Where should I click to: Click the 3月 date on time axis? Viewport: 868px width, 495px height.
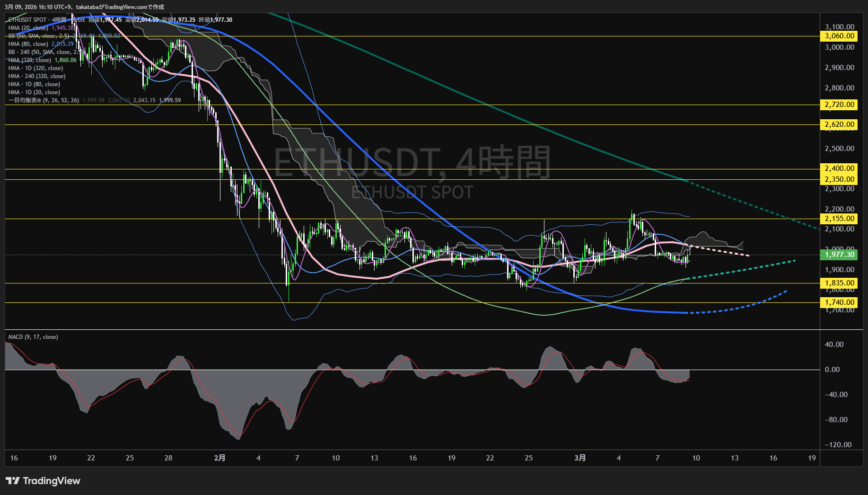[580, 458]
